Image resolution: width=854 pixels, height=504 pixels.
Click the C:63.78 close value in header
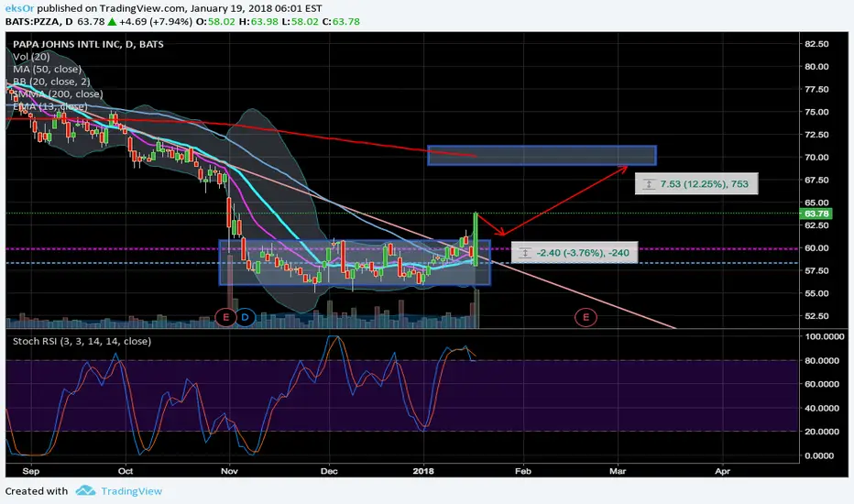(341, 22)
